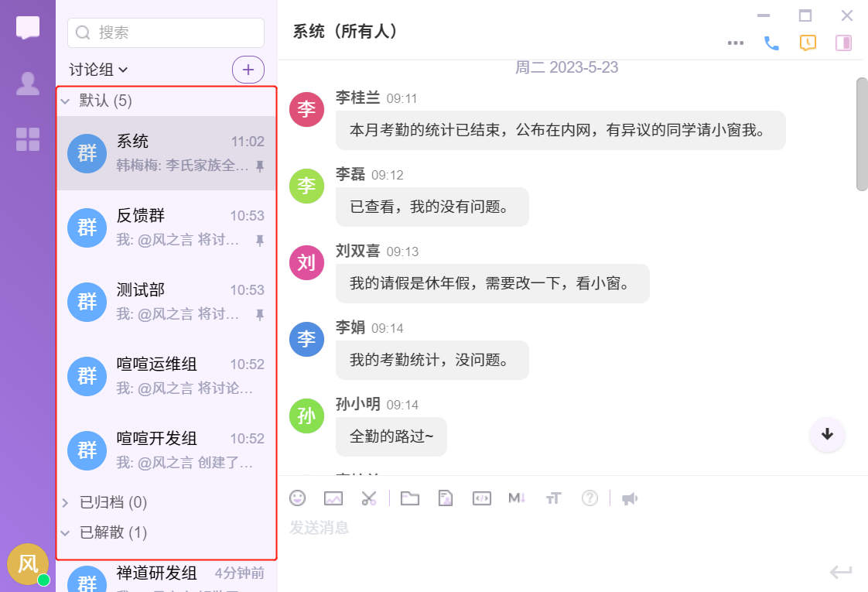This screenshot has width=868, height=592.
Task: Open the emoji picker
Action: coord(298,498)
